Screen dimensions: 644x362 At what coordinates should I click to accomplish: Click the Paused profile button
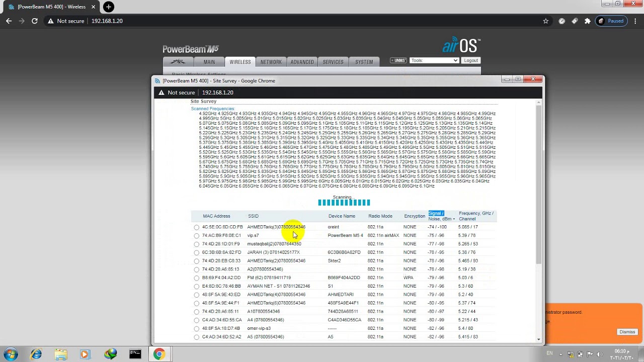coord(611,21)
